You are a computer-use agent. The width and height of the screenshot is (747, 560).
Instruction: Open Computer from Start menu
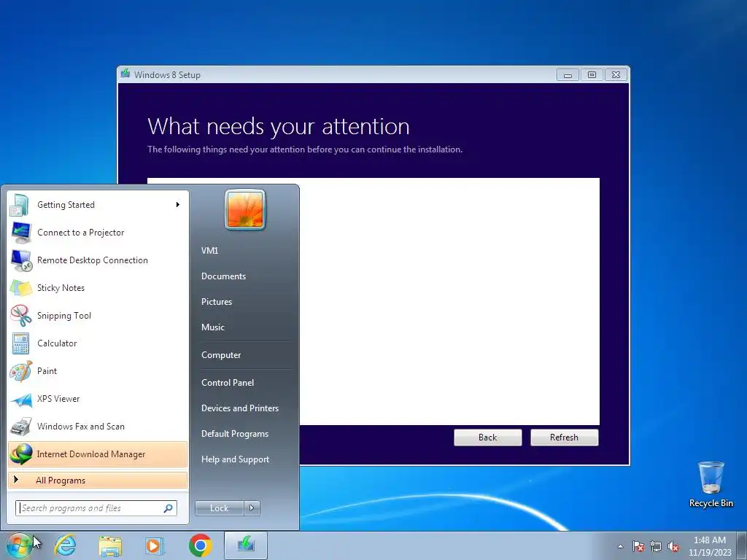point(221,355)
